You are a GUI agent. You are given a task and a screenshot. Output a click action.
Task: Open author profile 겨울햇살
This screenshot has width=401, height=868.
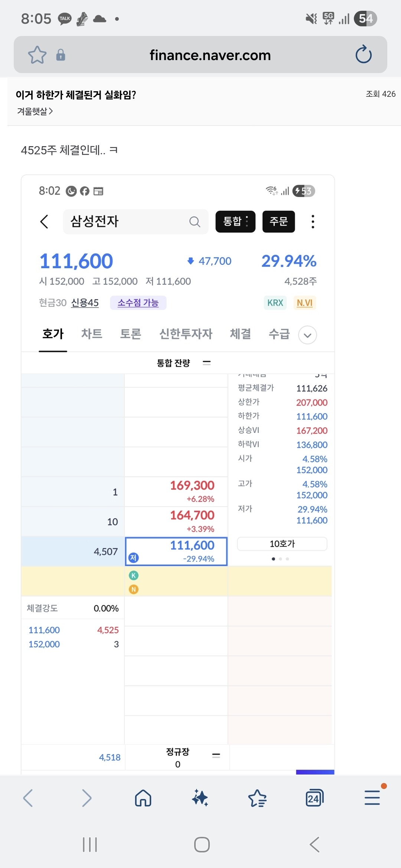point(35,111)
